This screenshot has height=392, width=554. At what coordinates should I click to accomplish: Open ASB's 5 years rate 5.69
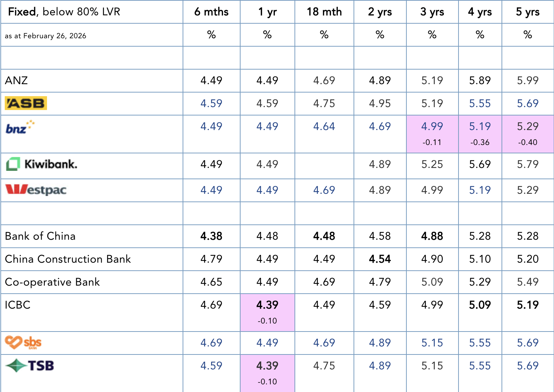[528, 103]
